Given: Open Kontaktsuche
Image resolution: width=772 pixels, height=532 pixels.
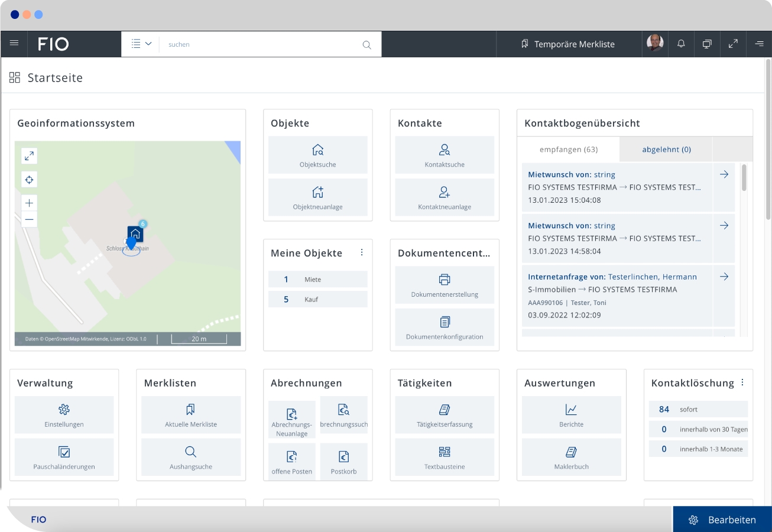Looking at the screenshot, I should (445, 155).
